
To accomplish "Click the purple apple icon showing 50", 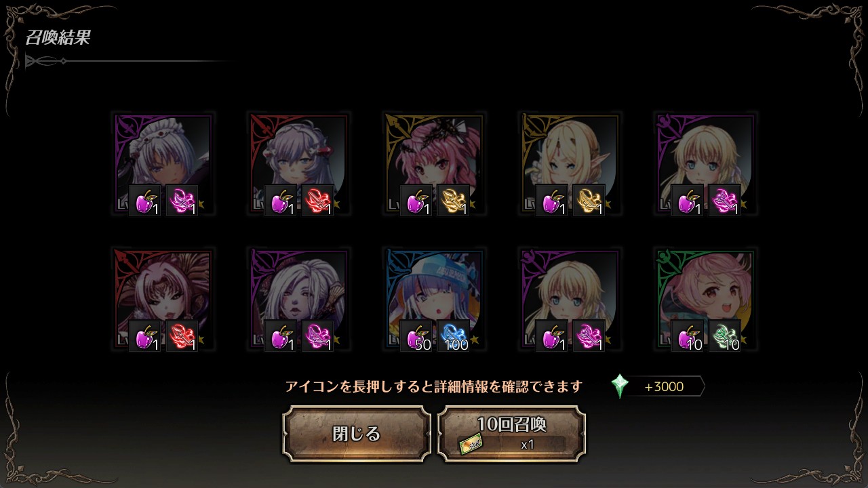I will coord(416,336).
